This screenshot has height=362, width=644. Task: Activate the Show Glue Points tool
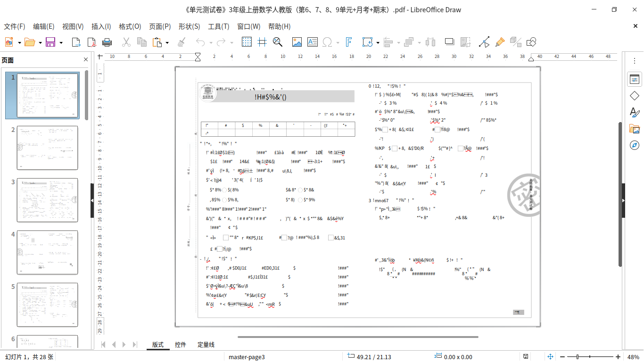pos(500,42)
